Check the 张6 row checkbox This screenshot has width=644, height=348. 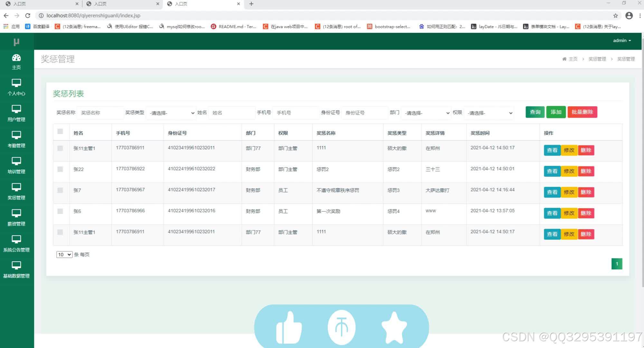tap(60, 211)
